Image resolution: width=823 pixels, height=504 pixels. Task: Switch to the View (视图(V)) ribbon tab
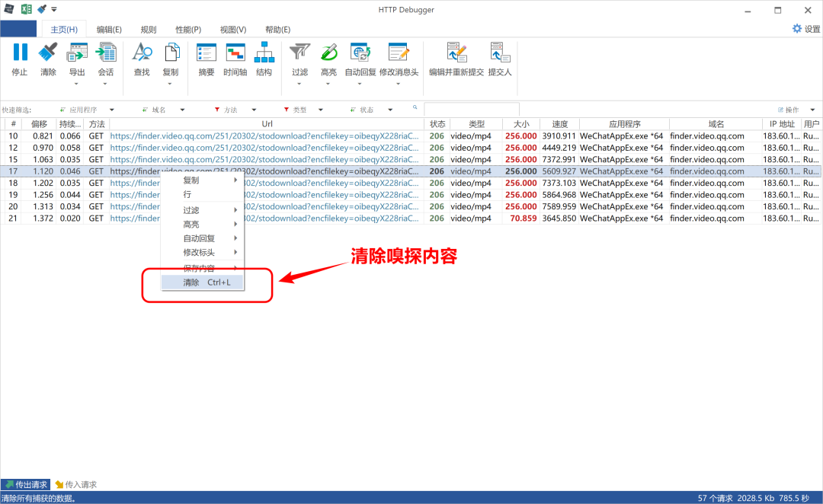233,30
